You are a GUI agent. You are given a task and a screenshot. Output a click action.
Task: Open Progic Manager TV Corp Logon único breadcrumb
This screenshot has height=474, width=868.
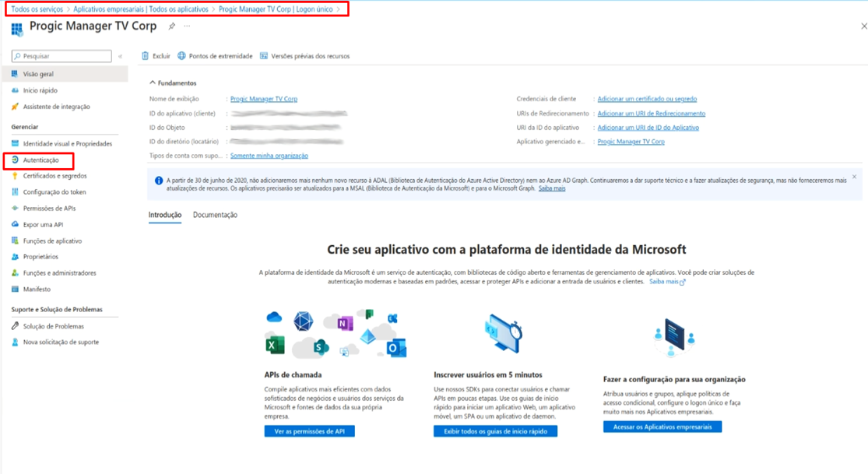tap(276, 9)
